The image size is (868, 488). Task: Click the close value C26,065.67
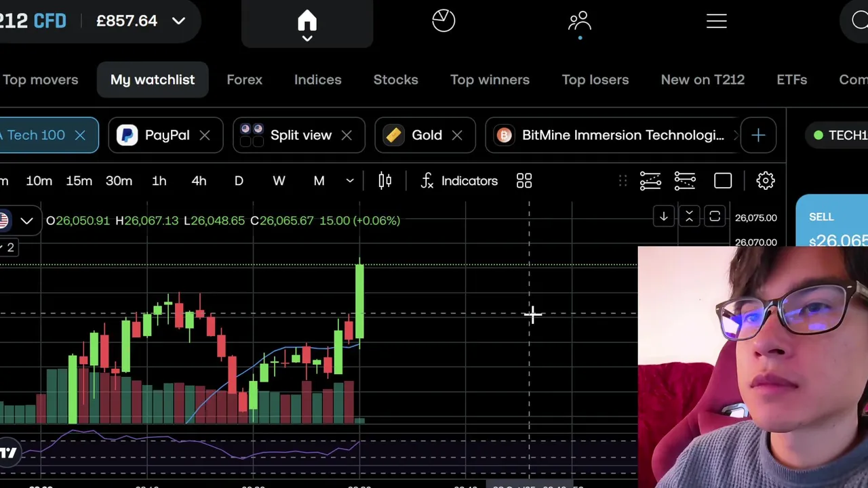point(282,220)
